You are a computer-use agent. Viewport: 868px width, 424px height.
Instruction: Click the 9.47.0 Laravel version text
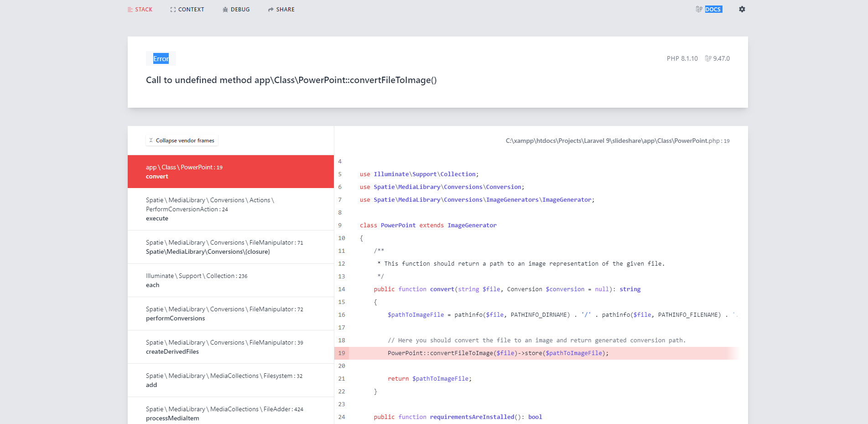click(722, 58)
